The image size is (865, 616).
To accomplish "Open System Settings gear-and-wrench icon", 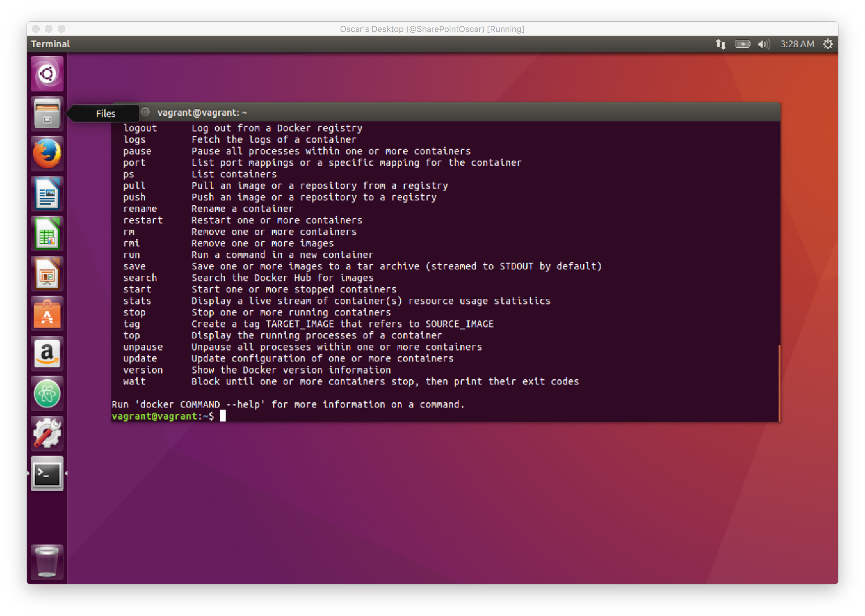I will [x=47, y=434].
